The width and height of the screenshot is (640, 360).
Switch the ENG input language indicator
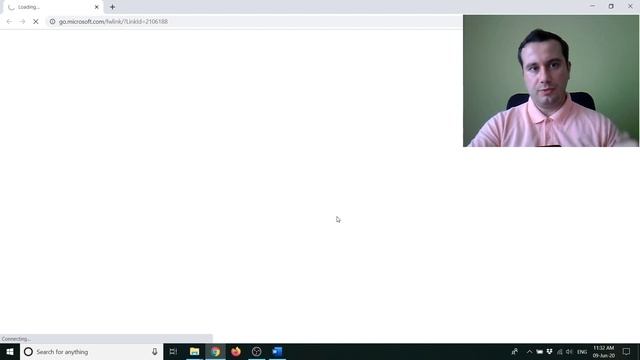tap(582, 352)
